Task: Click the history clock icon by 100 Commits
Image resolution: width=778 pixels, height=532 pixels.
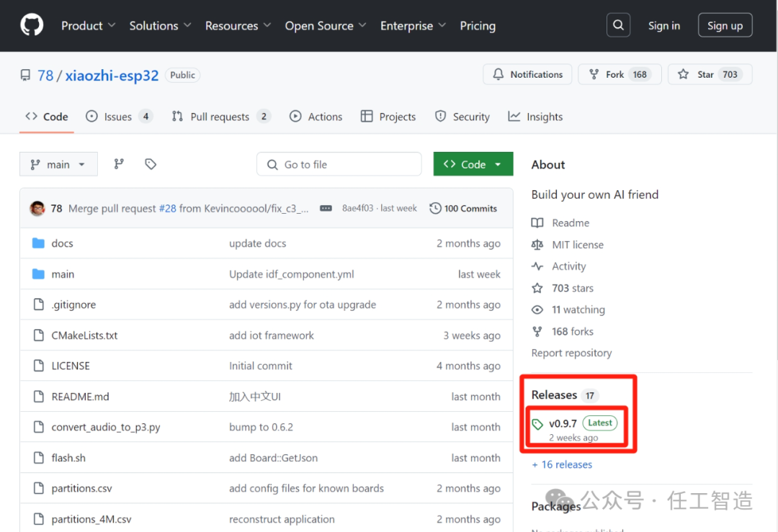Action: pos(435,208)
